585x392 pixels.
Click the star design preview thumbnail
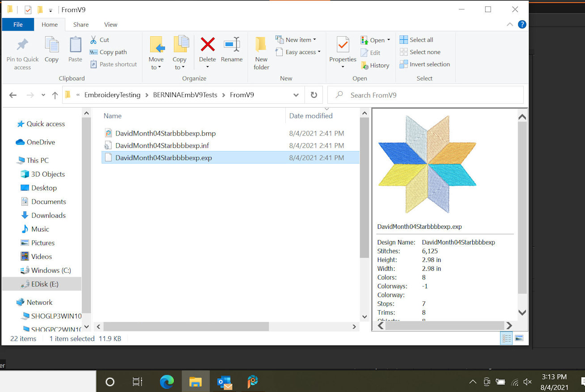click(427, 164)
